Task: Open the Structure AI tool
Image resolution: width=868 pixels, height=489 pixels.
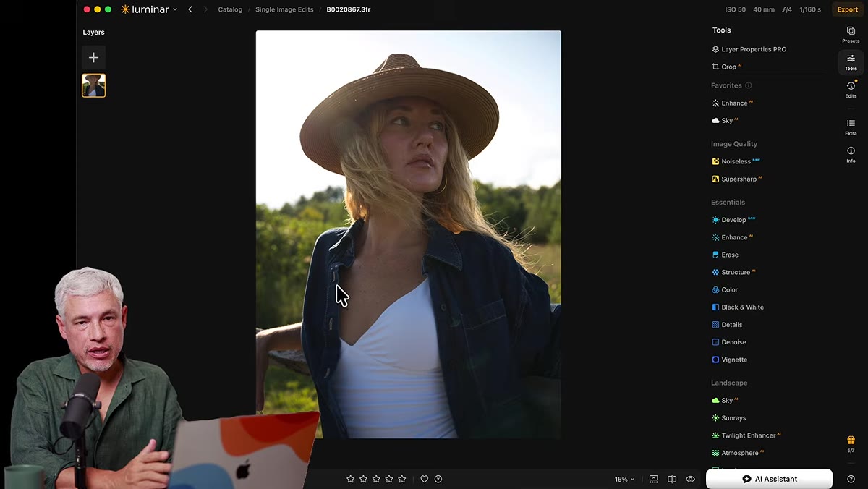Action: [733, 272]
